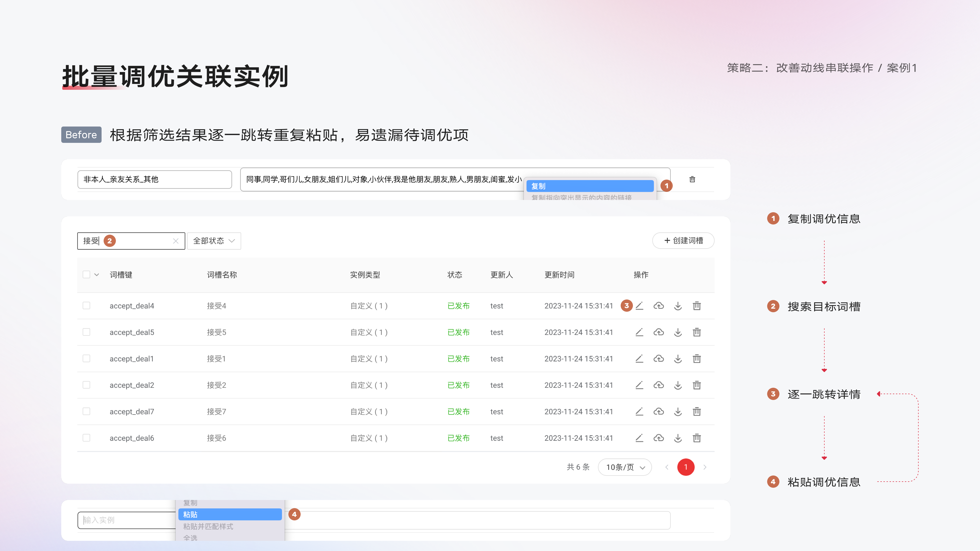Focus the 接受 search input field

(131, 241)
